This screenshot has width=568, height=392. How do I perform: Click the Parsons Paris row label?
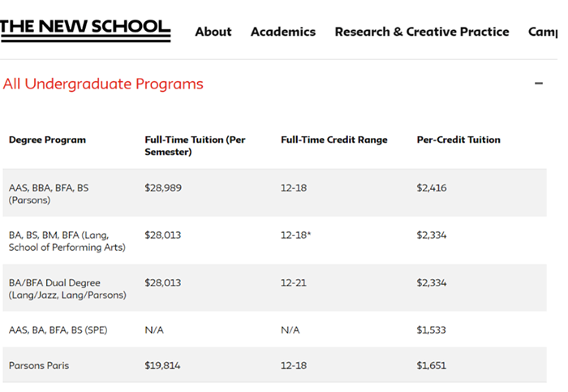click(39, 365)
